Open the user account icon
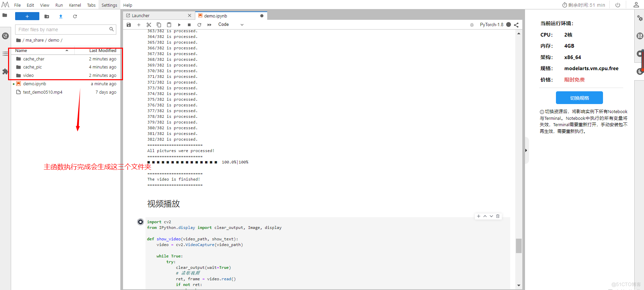The height and width of the screenshot is (290, 644). point(636,5)
